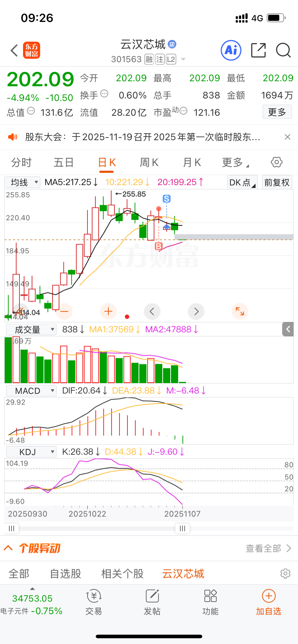
Task: Expand the stock code dropdown triangle
Action: 183,59
